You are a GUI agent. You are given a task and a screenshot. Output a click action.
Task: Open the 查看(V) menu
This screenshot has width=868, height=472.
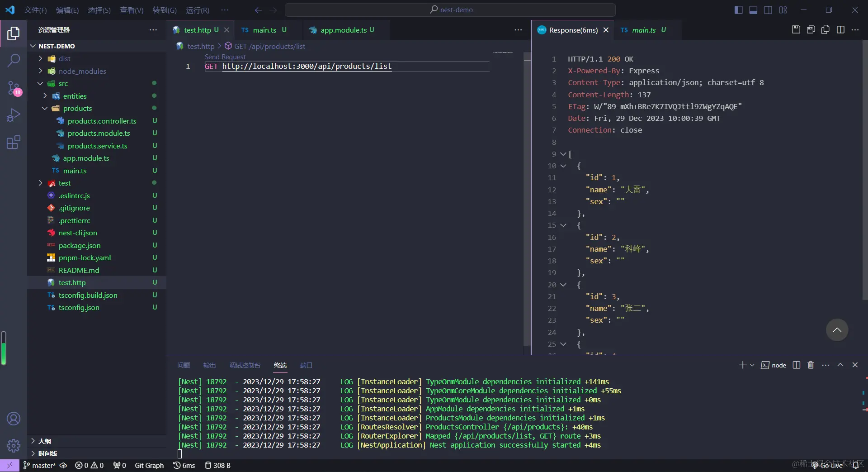point(131,10)
